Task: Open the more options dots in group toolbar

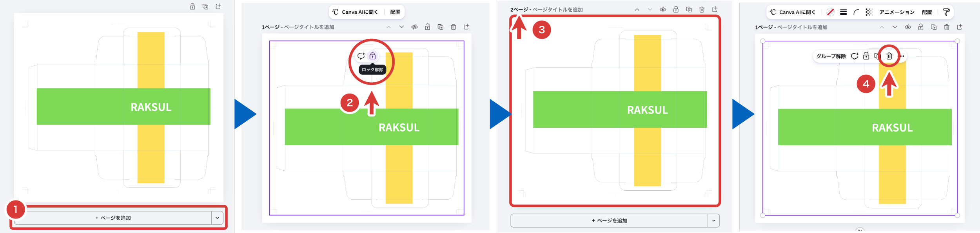Action: (901, 56)
